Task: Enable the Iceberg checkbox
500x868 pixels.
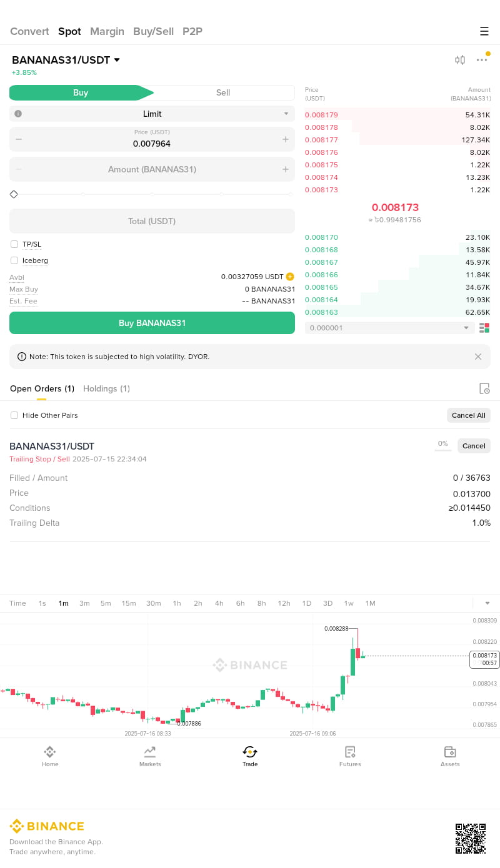Action: point(14,260)
